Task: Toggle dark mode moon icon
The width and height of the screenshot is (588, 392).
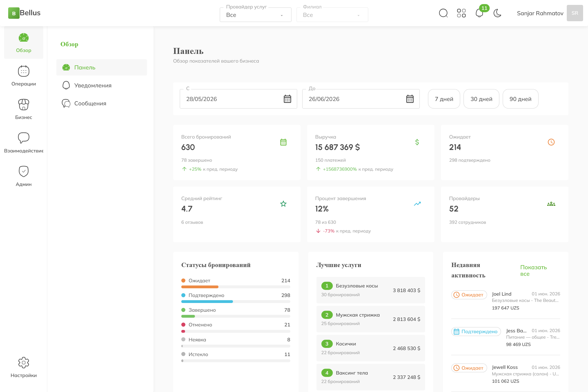Action: (497, 13)
